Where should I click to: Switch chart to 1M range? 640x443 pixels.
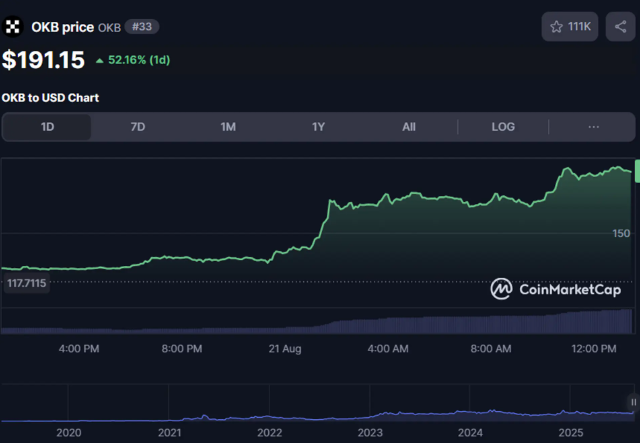[228, 127]
